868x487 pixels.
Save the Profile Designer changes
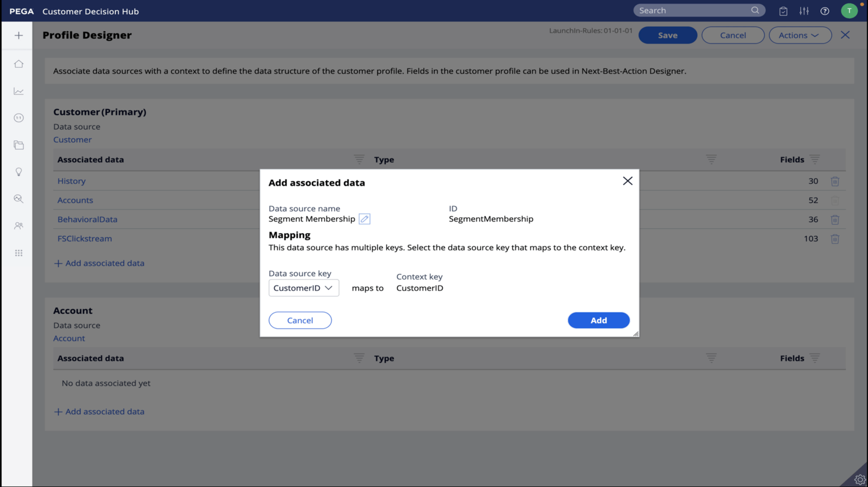click(667, 35)
